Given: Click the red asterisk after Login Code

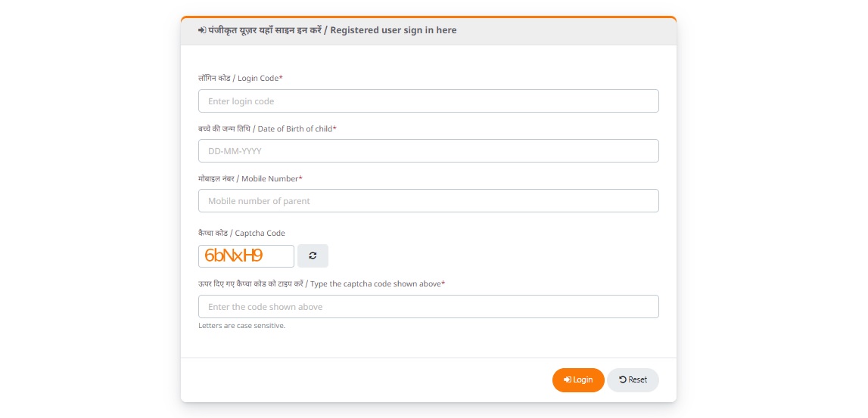Looking at the screenshot, I should coord(281,78).
